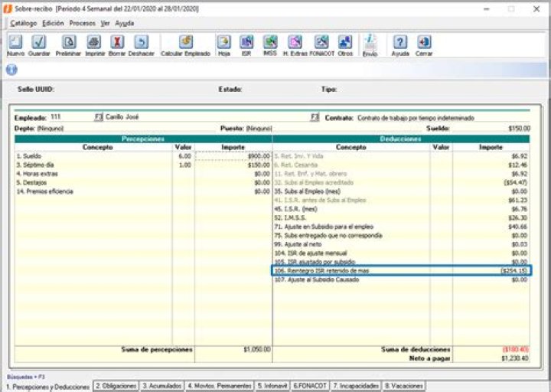Open the Catálogo menu
This screenshot has width=551, height=392.
point(24,23)
